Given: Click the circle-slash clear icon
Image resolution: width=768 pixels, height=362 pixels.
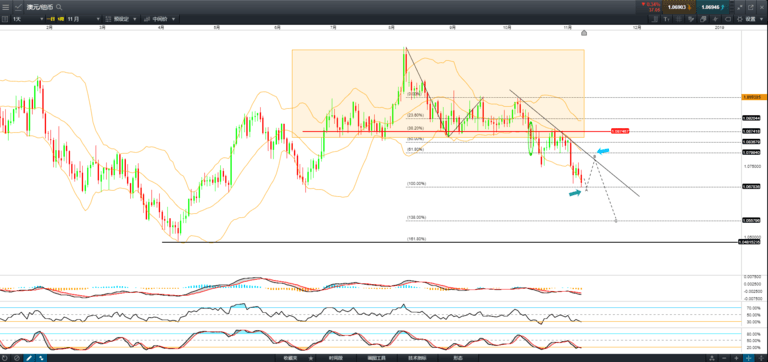Looking at the screenshot, I should point(17,358).
